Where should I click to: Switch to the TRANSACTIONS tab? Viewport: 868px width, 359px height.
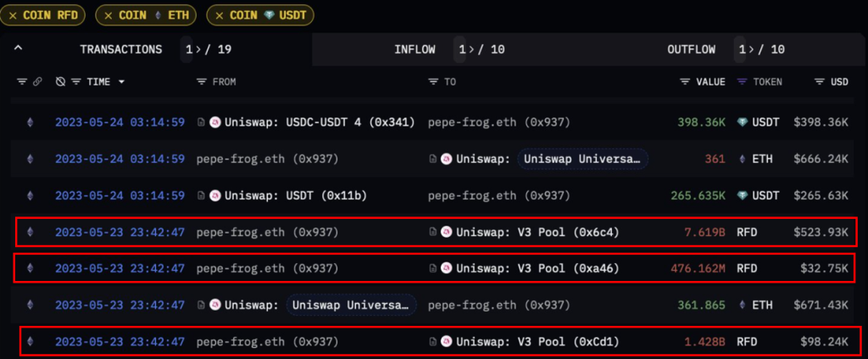tap(120, 49)
